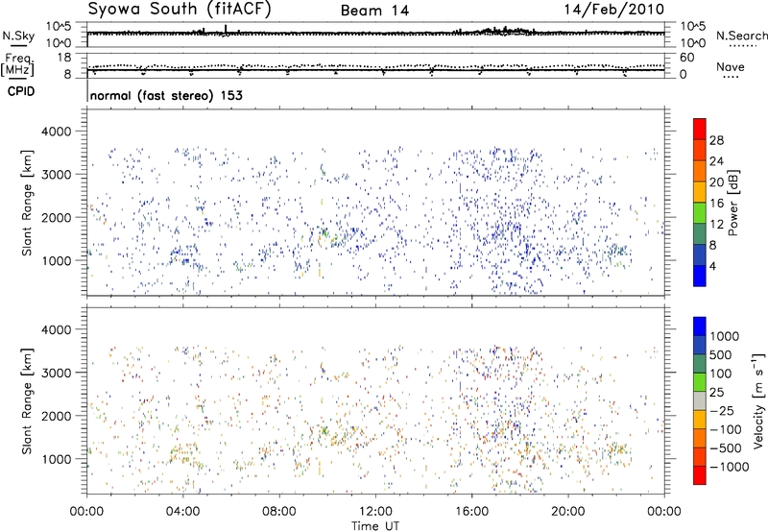Viewport: 768px width, 532px height.
Task: Pick the red top segment of power colorbar
Action: point(700,130)
